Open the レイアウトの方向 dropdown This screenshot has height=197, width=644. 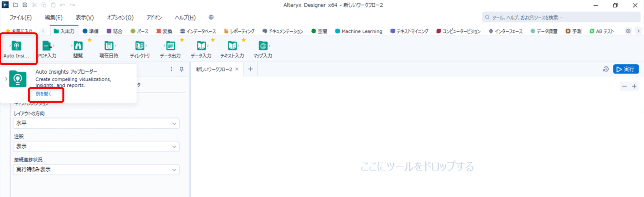coord(96,123)
